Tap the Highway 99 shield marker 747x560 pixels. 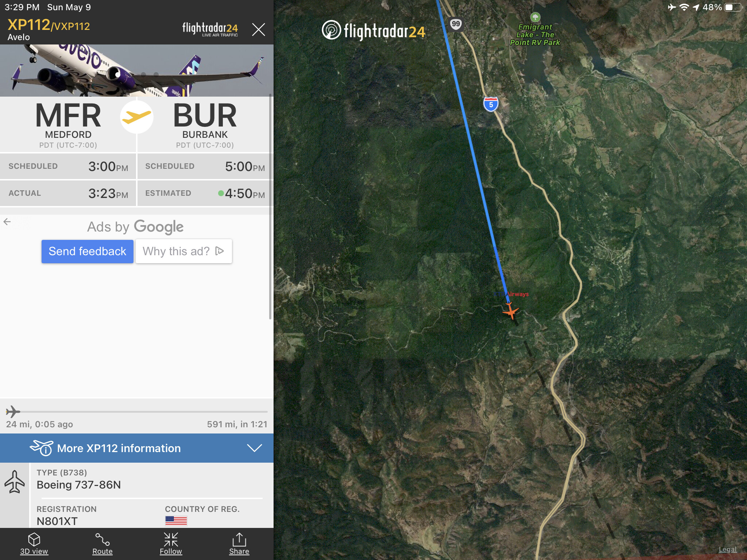(x=456, y=24)
